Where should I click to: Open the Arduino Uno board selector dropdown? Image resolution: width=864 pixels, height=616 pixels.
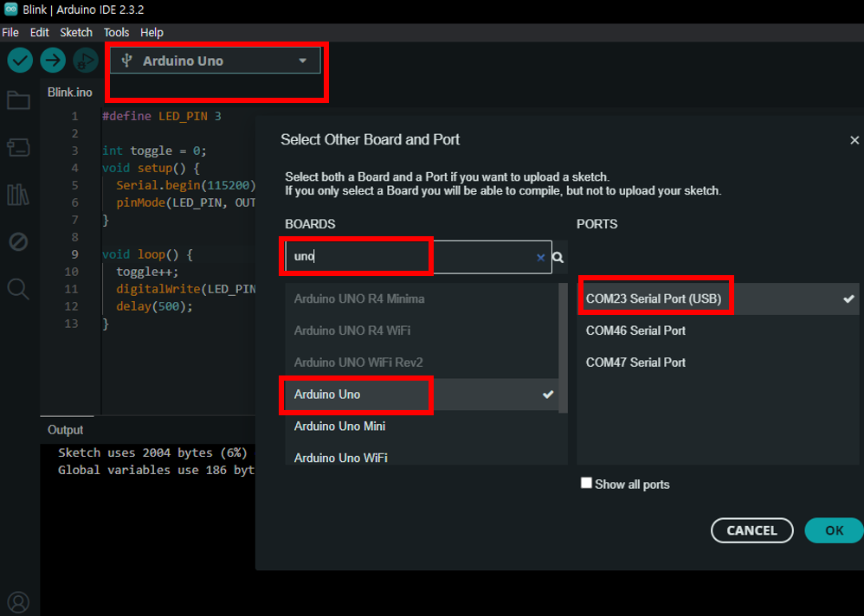215,61
